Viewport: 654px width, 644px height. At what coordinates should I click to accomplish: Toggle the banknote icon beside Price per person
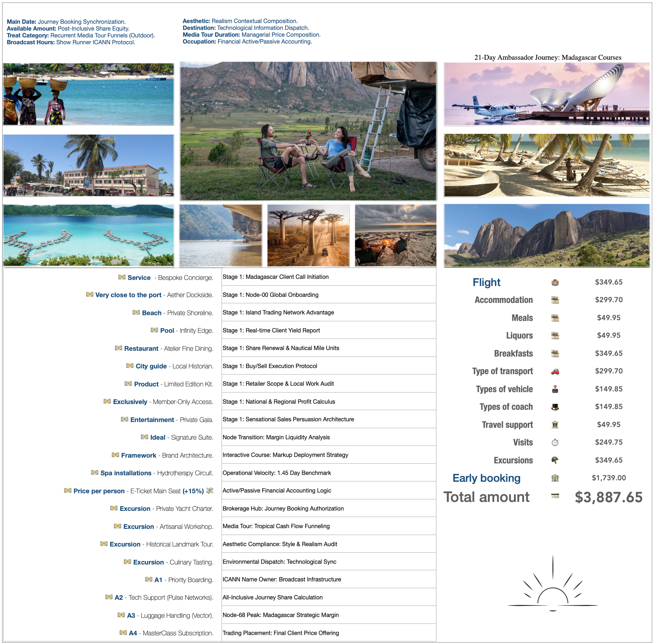pos(68,491)
